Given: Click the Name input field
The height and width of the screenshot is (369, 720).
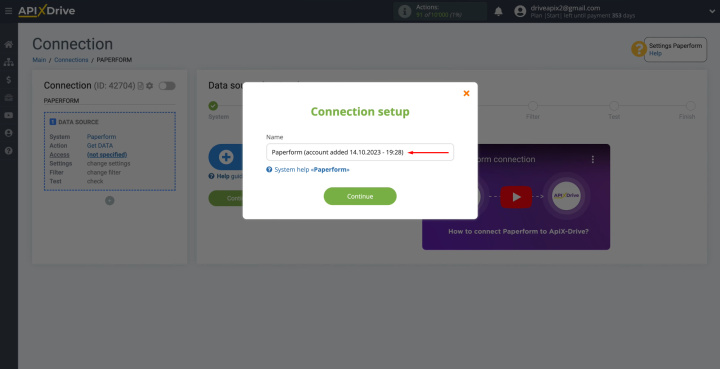Looking at the screenshot, I should [x=360, y=152].
